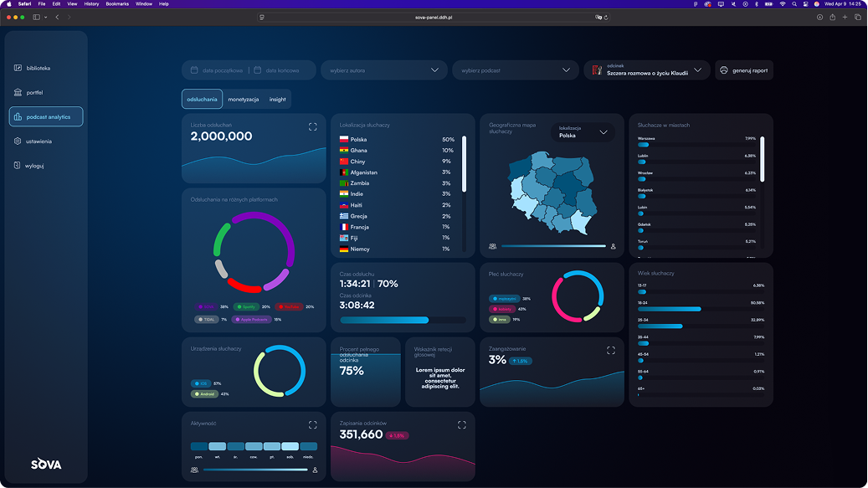Click the biblioteka sidebar icon
This screenshot has height=488, width=868.
point(18,68)
